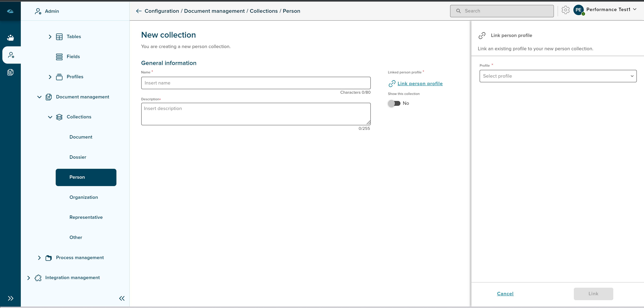644x308 pixels.
Task: Click the Insert name field
Action: (255, 83)
